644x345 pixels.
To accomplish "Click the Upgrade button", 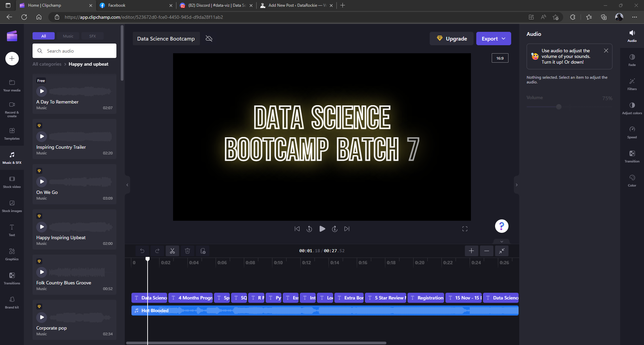I will [451, 39].
